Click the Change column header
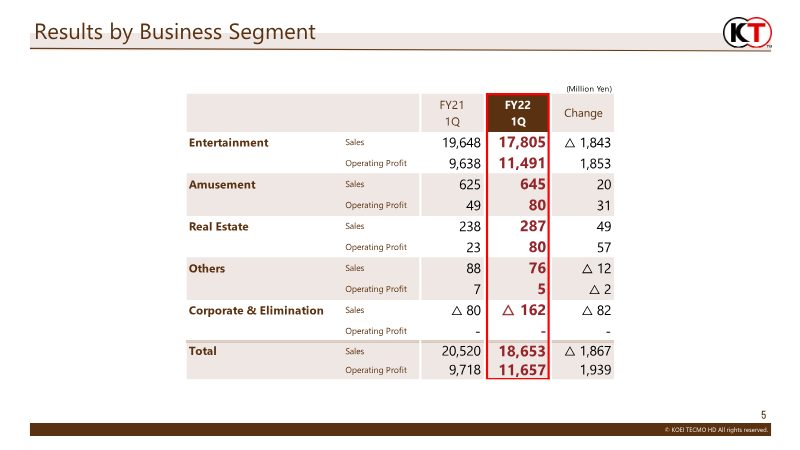Image resolution: width=800 pixels, height=450 pixels. 583,113
